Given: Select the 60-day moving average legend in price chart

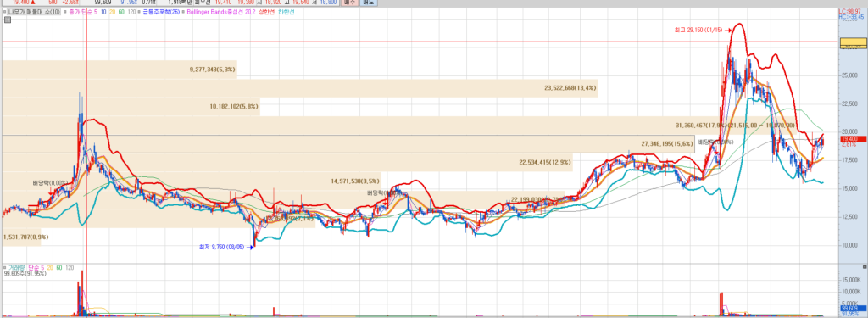Looking at the screenshot, I should tap(122, 12).
